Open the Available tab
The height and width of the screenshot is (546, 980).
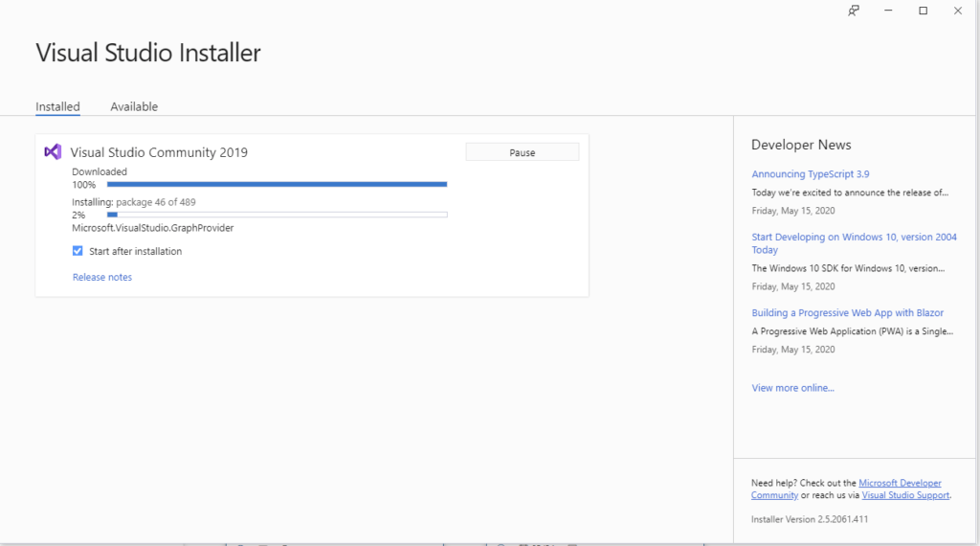click(x=134, y=106)
